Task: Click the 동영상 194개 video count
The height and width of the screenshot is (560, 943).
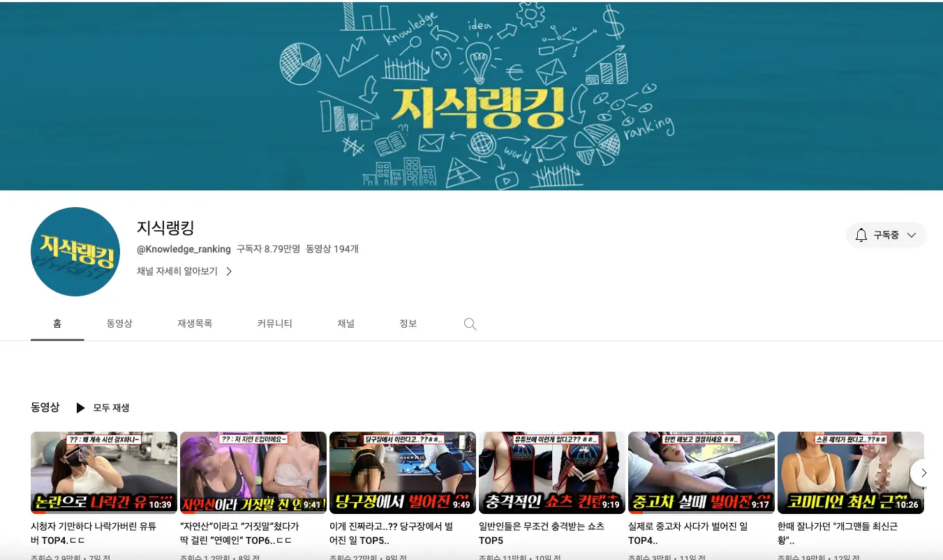Action: pos(332,249)
